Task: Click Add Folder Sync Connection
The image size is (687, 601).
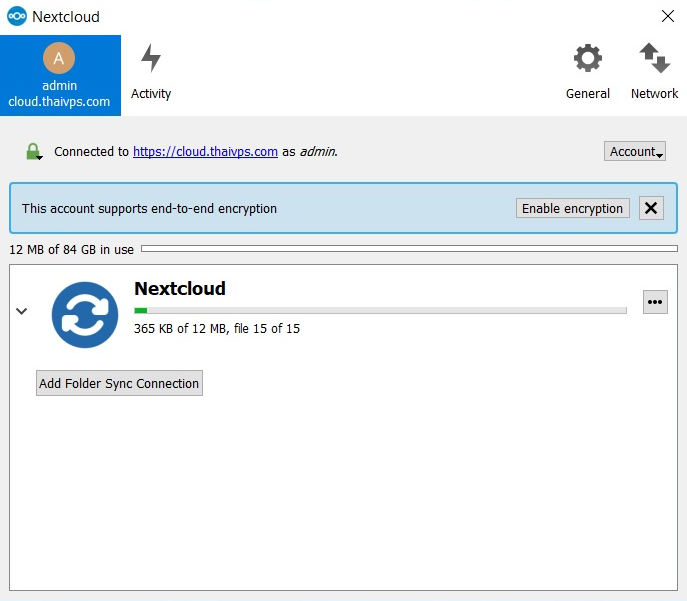Action: tap(119, 384)
